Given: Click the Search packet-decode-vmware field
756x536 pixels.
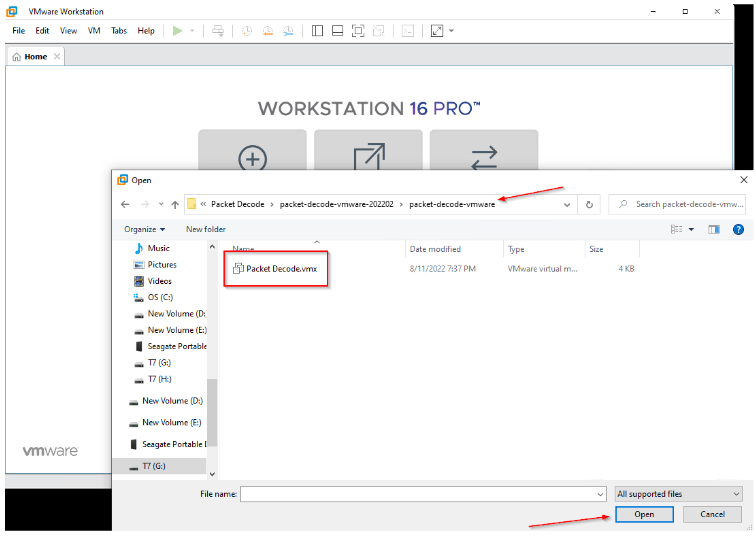Looking at the screenshot, I should pyautogui.click(x=677, y=204).
